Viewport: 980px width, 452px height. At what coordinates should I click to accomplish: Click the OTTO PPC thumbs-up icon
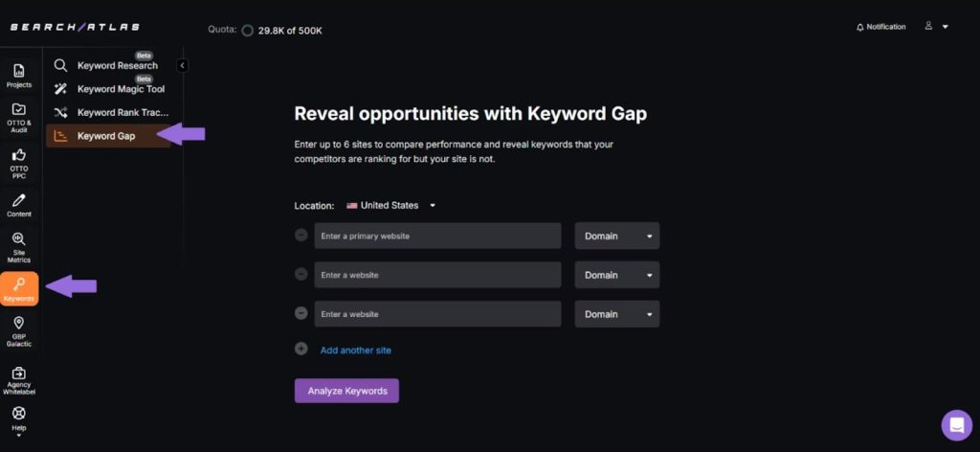coord(19,160)
